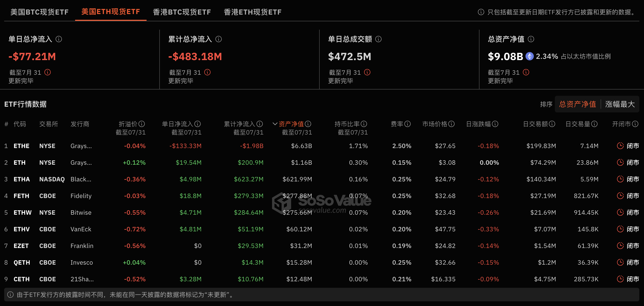
Task: Toggle the 资产净值 descending sort arrow
Action: [275, 124]
